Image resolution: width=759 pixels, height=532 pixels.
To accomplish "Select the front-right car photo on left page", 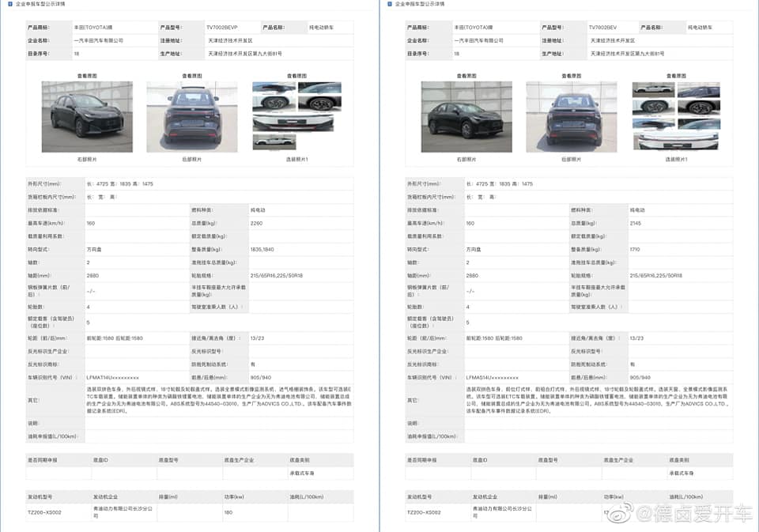I will [87, 117].
